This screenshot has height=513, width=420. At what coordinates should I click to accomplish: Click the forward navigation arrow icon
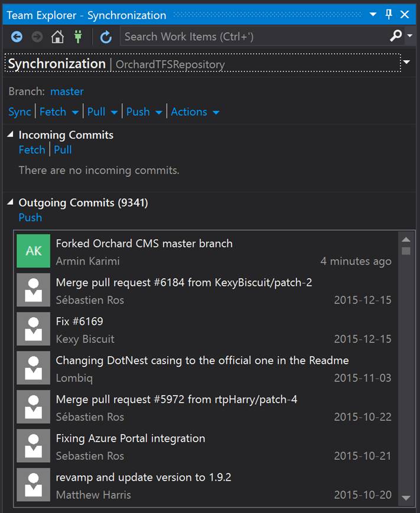coord(37,37)
